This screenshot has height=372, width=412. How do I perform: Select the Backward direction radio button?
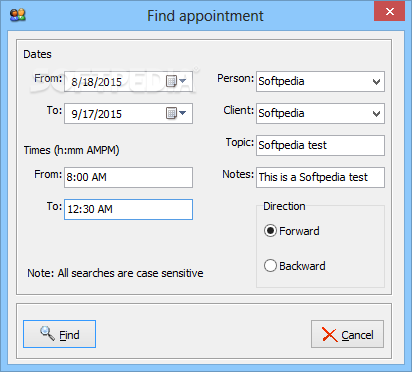270,266
